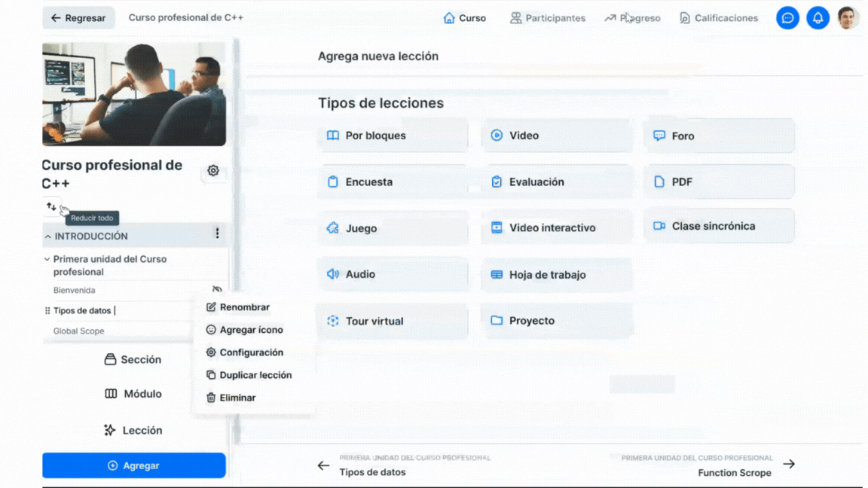Choose the Tour virtual lesson type
The image size is (868, 488).
[393, 321]
